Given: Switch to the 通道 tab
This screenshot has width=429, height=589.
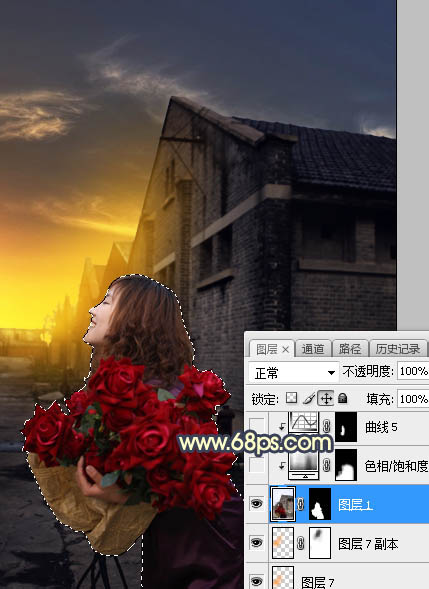Looking at the screenshot, I should [x=313, y=349].
